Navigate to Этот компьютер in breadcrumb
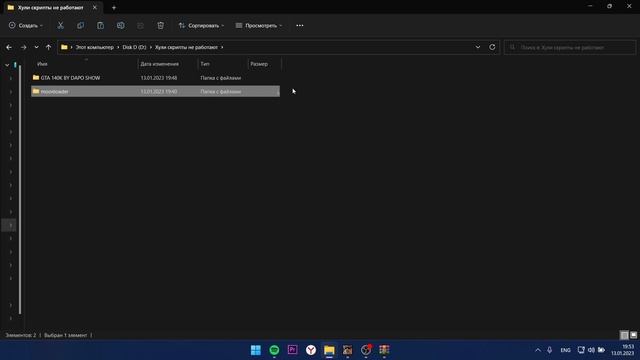This screenshot has height=360, width=640. [94, 47]
